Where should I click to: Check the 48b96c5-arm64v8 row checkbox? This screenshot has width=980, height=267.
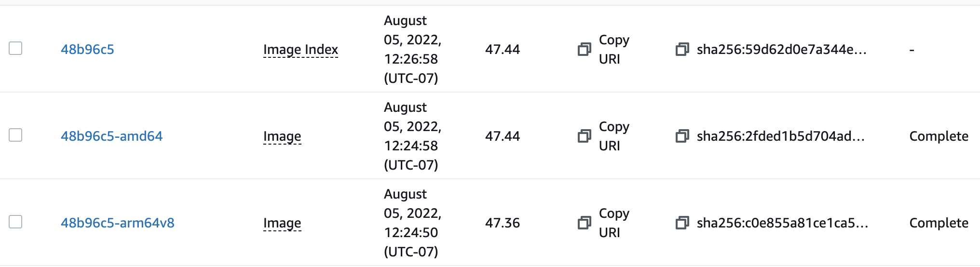tap(15, 222)
